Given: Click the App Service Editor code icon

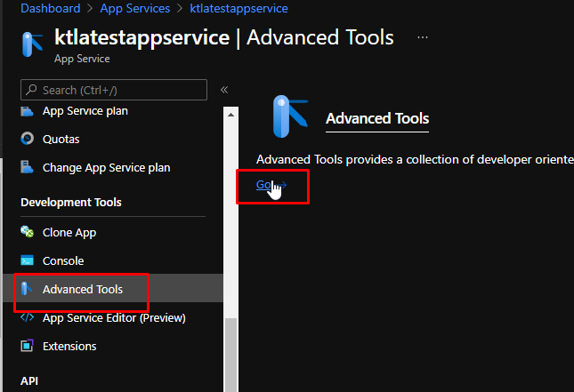Looking at the screenshot, I should pos(27,317).
